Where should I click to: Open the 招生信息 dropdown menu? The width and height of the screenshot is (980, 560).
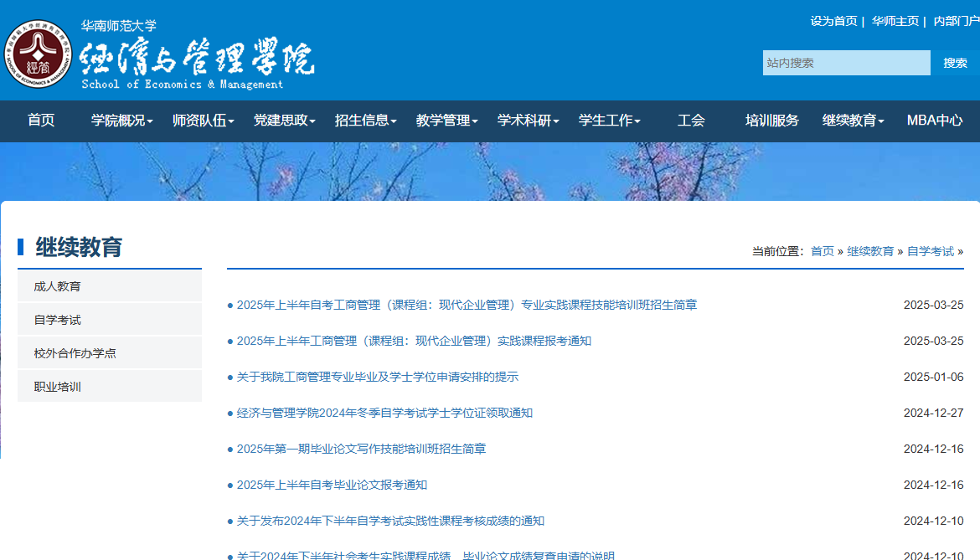pos(364,121)
